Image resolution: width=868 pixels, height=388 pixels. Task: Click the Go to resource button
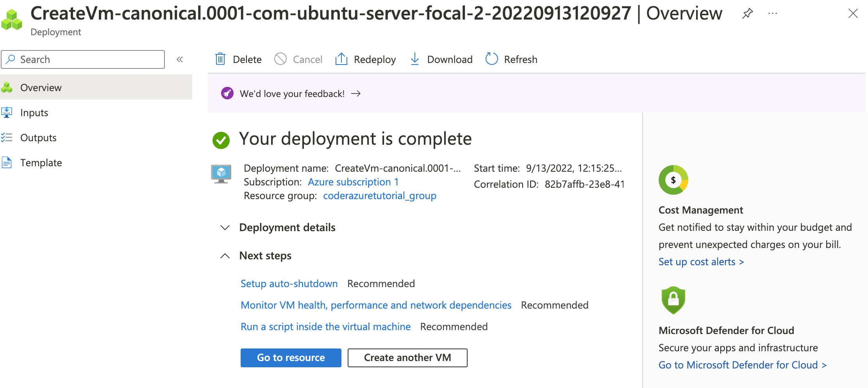click(291, 357)
